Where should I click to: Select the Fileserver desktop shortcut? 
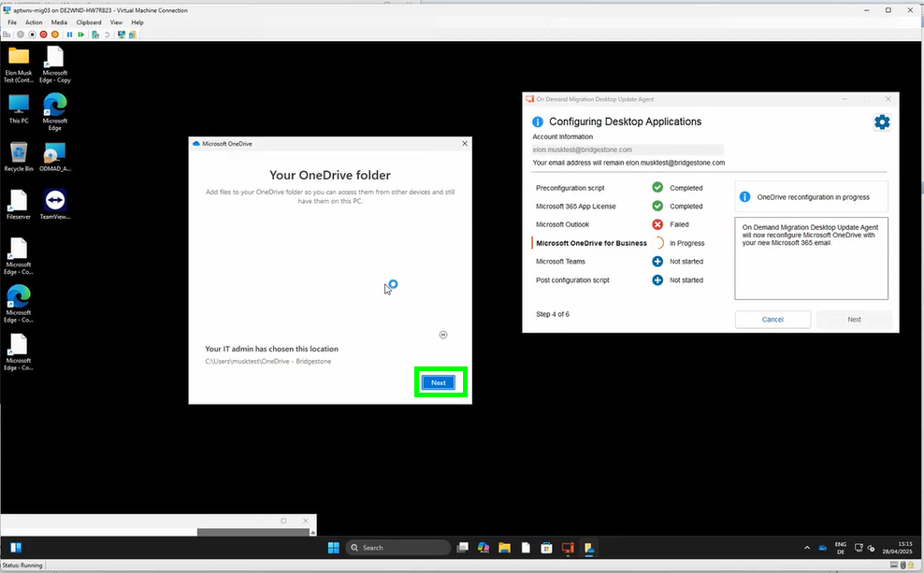click(19, 205)
